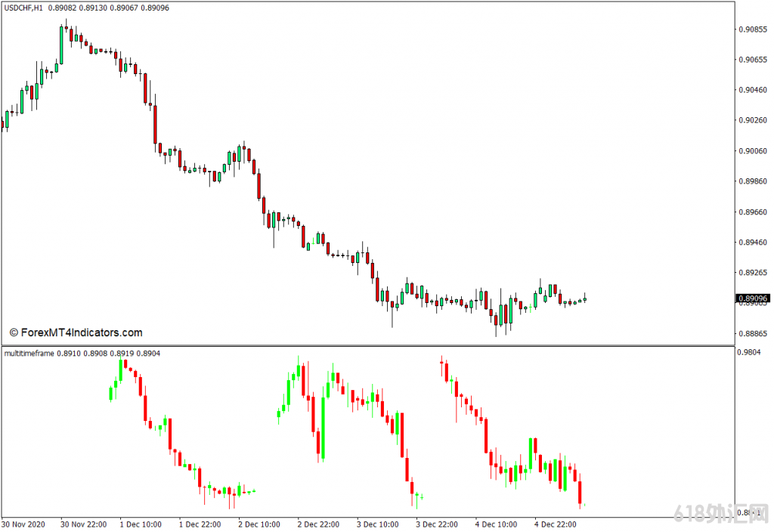Select the 1 Dec 10:00 time label
774x532 pixels.
tap(141, 524)
